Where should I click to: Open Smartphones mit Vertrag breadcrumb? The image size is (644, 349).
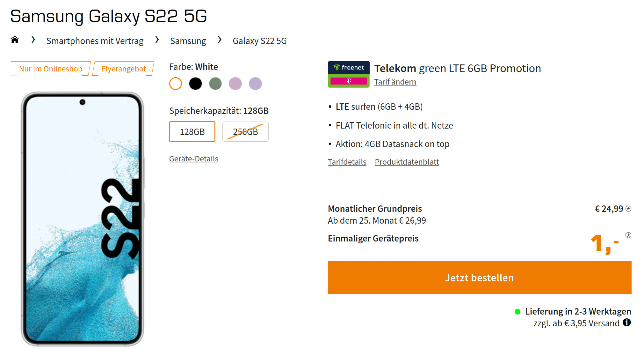(95, 41)
